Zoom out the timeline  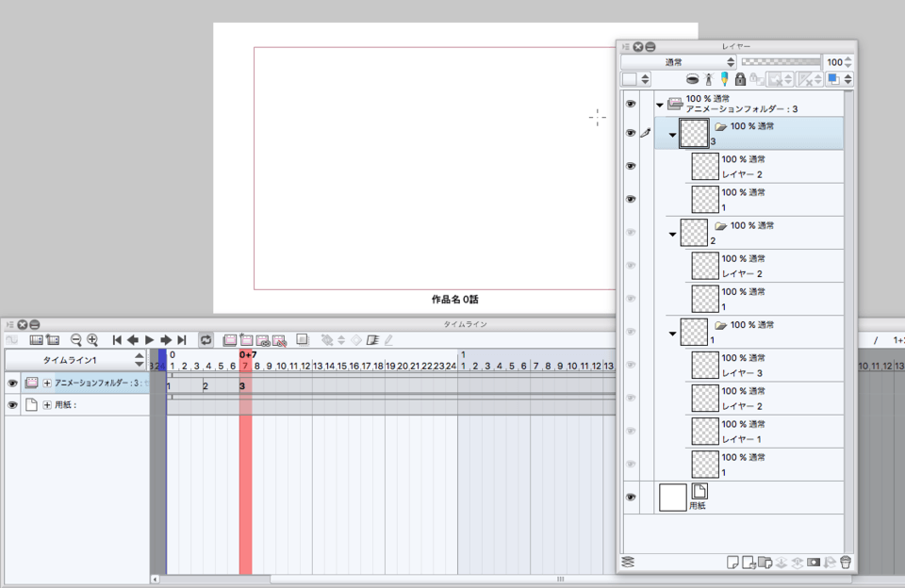(75, 340)
